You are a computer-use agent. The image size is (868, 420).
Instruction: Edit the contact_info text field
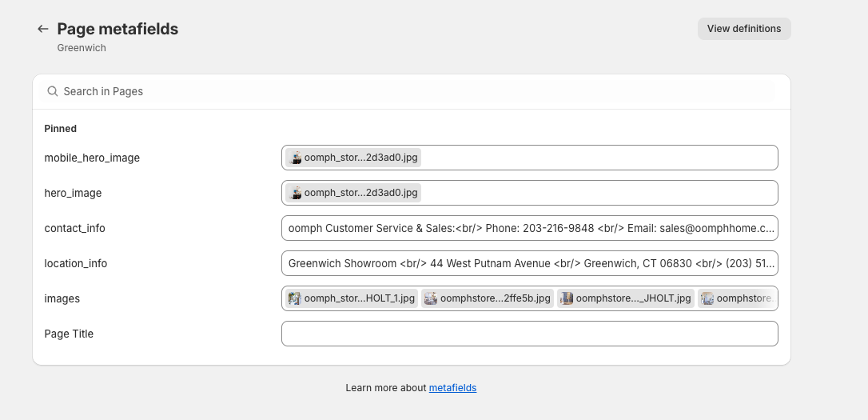click(x=530, y=228)
